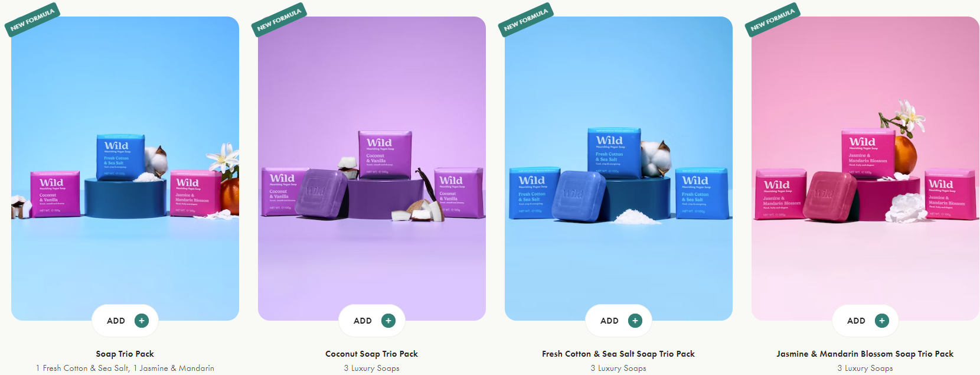The image size is (980, 375).
Task: Add Coconut Soap Trio Pack via ADD label
Action: coord(362,321)
